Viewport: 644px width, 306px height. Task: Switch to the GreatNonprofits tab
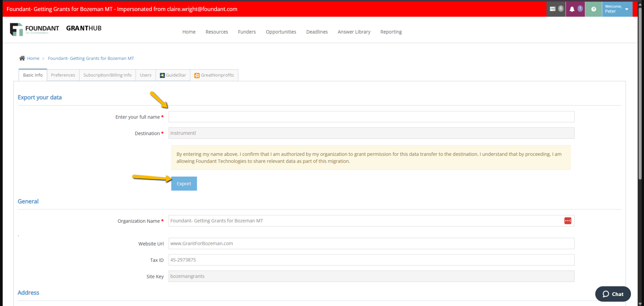pyautogui.click(x=214, y=75)
